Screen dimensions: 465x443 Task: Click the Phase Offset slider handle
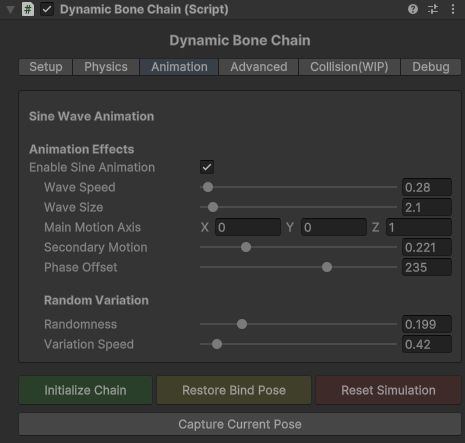click(x=327, y=267)
